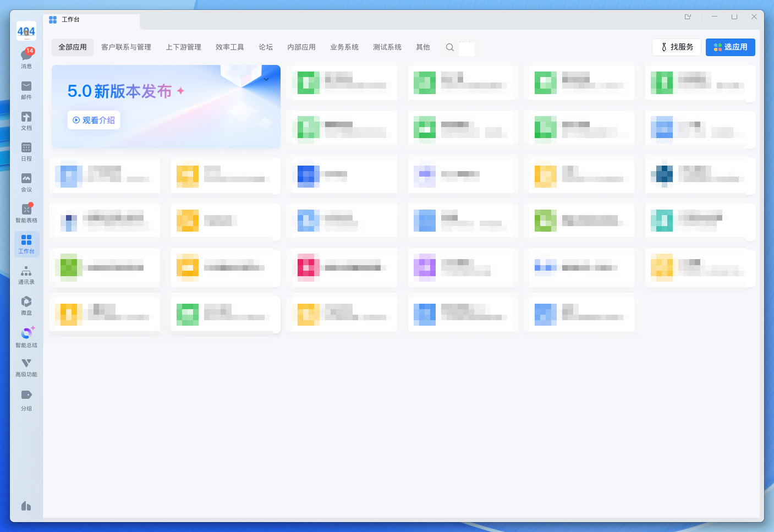Open the 日程 calendar icon
This screenshot has width=774, height=532.
coord(26,151)
